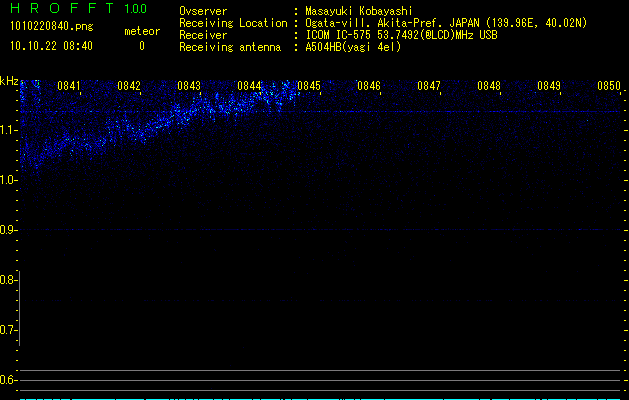
Task: Click the 1.0 kHz frequency tick label
Action: pos(8,180)
